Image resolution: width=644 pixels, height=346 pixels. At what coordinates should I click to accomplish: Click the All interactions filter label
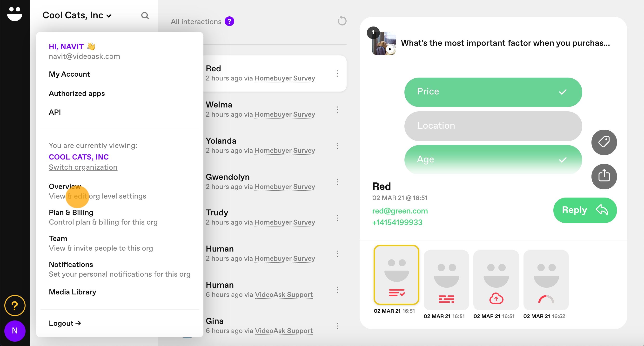coord(196,22)
